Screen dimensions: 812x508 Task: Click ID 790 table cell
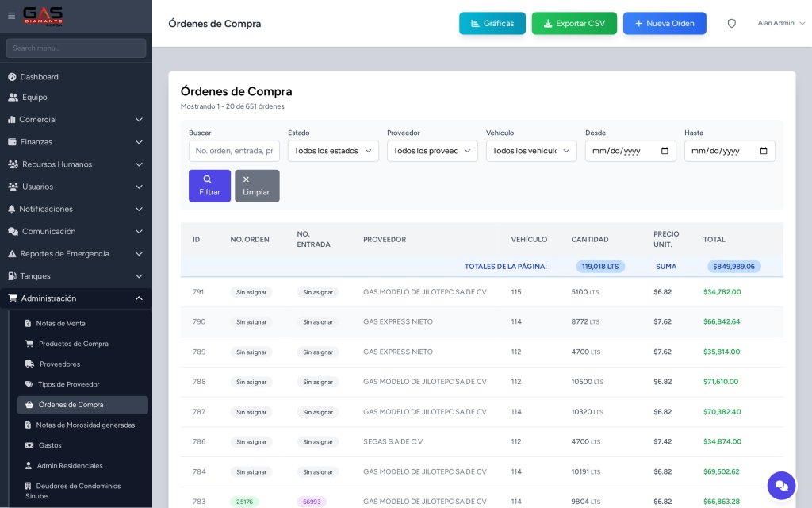[199, 322]
